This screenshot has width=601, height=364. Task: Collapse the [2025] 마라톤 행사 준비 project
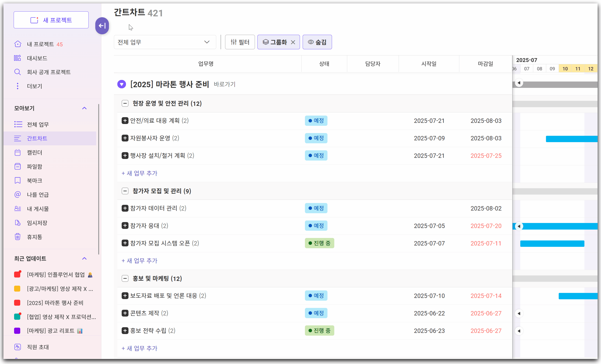[x=121, y=84]
